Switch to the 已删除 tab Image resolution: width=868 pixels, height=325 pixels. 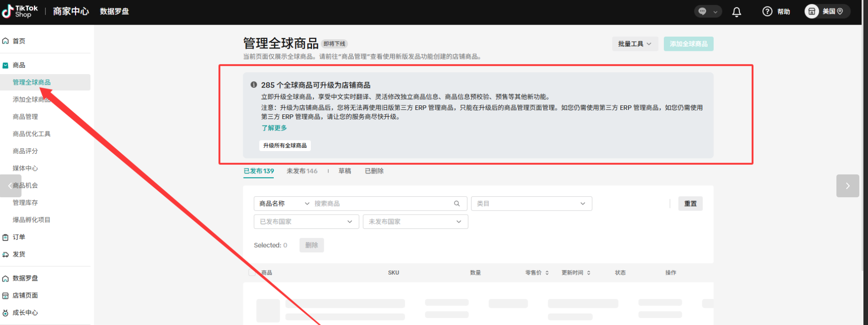pos(374,171)
